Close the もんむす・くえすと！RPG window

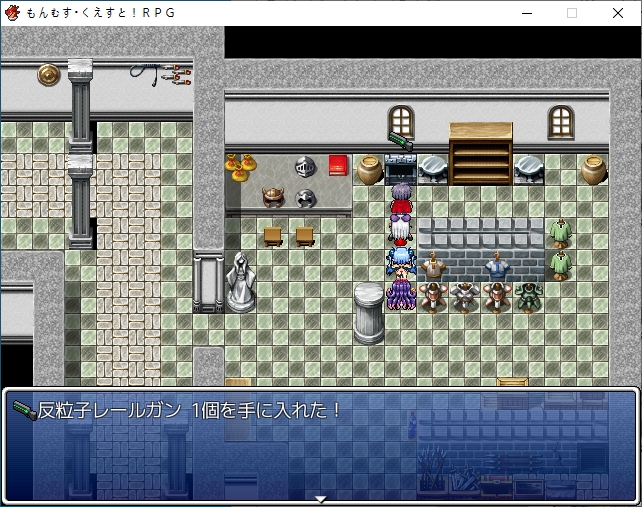[618, 13]
